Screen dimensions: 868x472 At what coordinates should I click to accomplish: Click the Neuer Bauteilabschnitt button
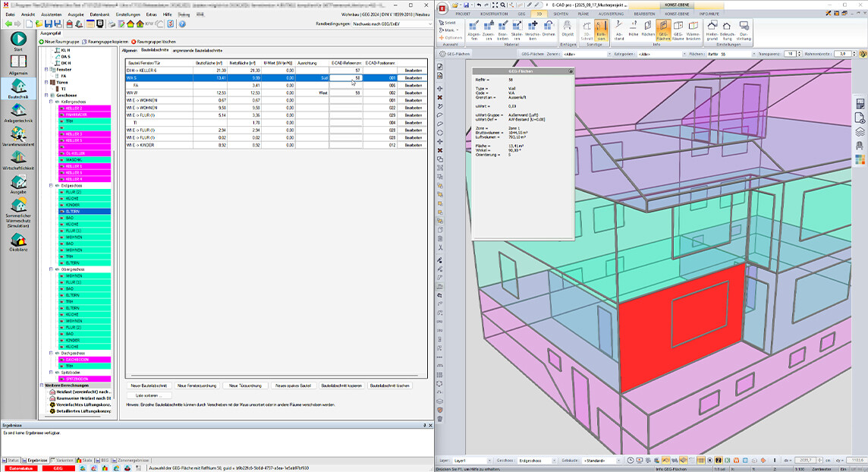[149, 385]
